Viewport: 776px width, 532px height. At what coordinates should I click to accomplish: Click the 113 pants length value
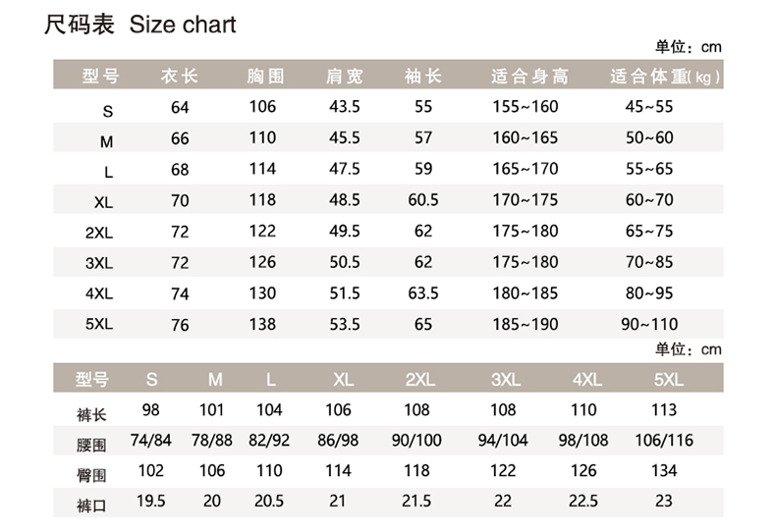coord(664,409)
